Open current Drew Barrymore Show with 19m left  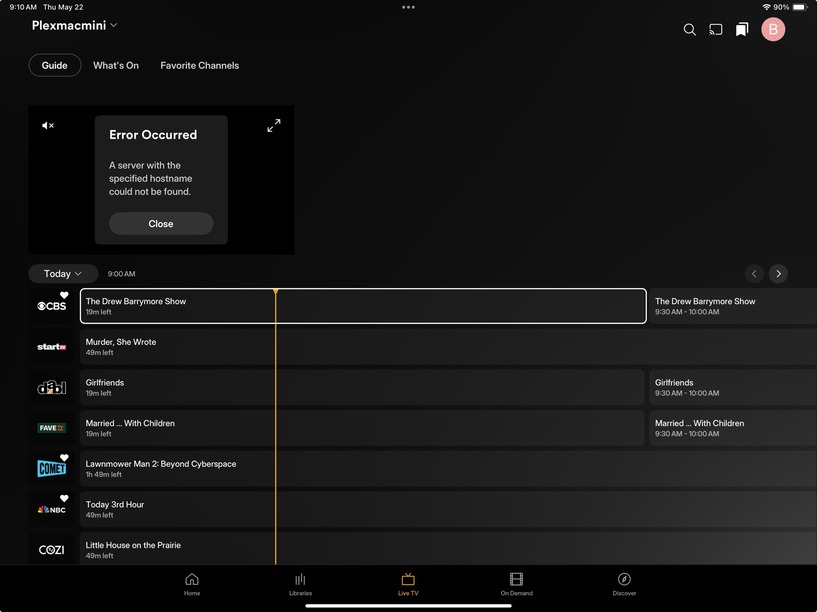pyautogui.click(x=363, y=306)
